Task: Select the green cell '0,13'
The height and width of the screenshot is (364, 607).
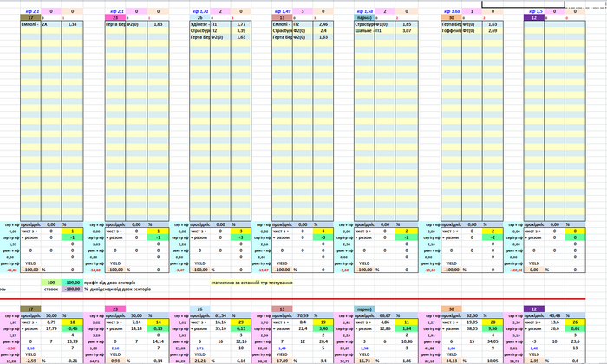Action: pos(158,328)
